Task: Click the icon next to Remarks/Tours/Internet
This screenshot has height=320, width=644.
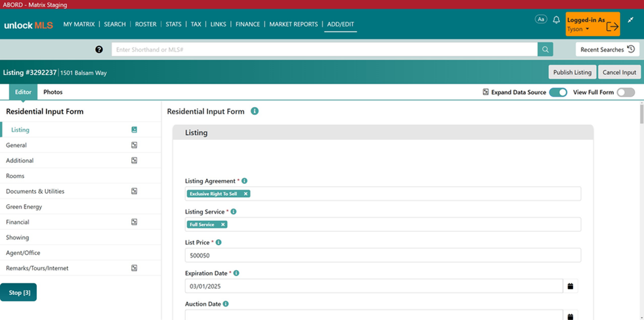Action: pos(134,268)
